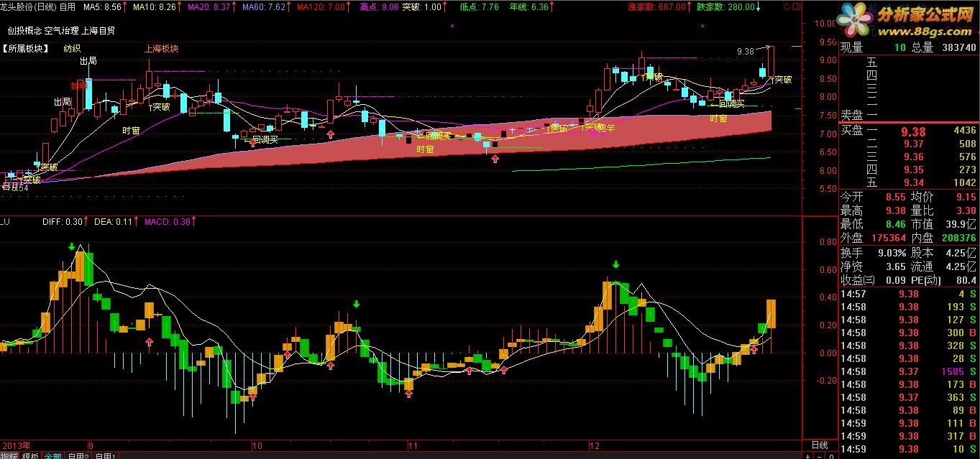Screen dimensions: 980x459
Task: Click the bid price 9.37 row
Action: tap(910, 144)
